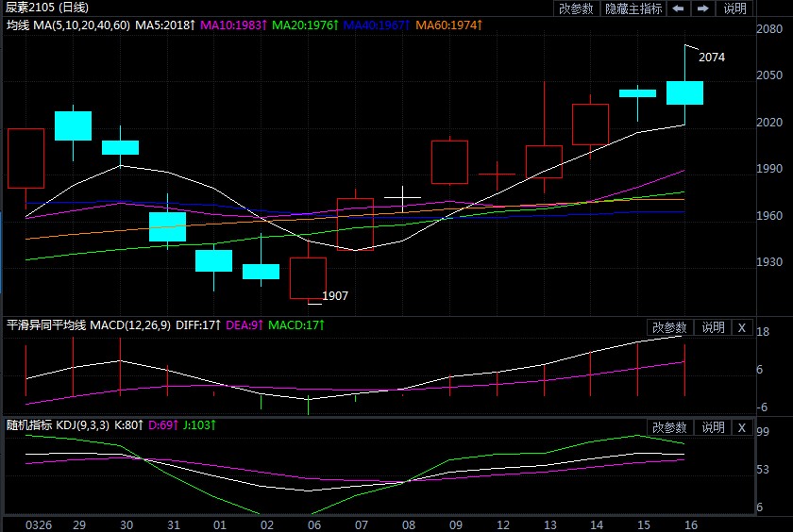This screenshot has width=793, height=532.
Task: Open 说明 in the KDJ panel
Action: [712, 427]
